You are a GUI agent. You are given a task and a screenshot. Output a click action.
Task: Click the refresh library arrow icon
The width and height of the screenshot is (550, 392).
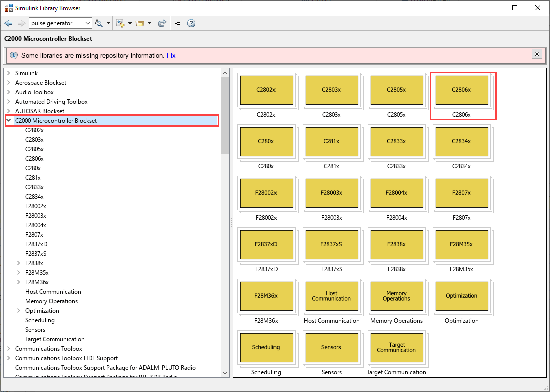coord(162,23)
